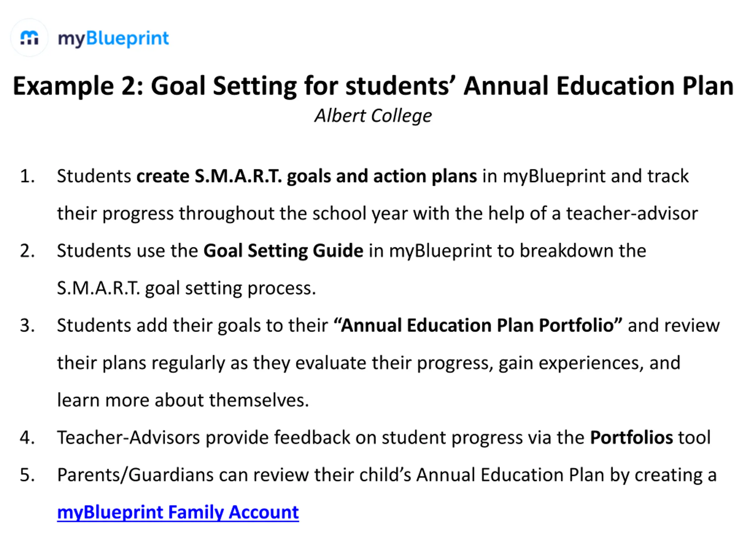This screenshot has width=747, height=560.
Task: Click the myBlueprint wordmark text
Action: click(113, 38)
